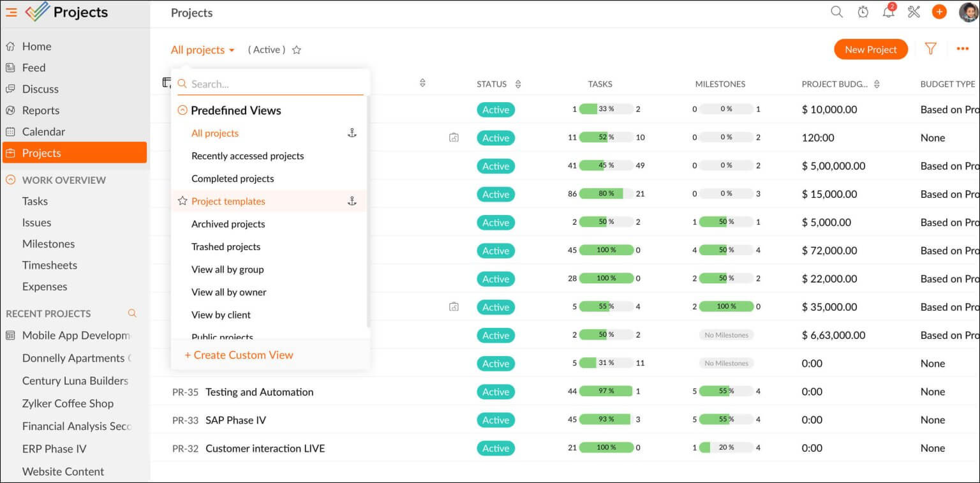
Task: Favorite the current view via the star near Active
Action: pyautogui.click(x=296, y=49)
